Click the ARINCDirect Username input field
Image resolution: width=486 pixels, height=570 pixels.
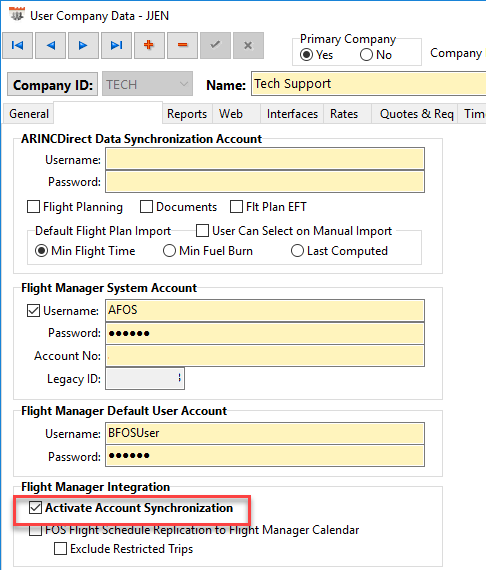click(x=265, y=159)
